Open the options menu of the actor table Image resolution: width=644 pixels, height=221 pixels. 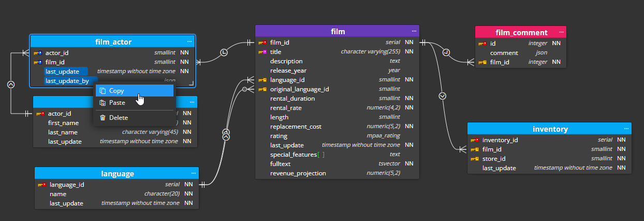pyautogui.click(x=192, y=102)
